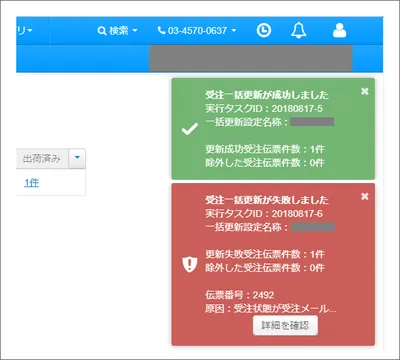Open the 出荷済み dropdown arrow

pos(77,158)
